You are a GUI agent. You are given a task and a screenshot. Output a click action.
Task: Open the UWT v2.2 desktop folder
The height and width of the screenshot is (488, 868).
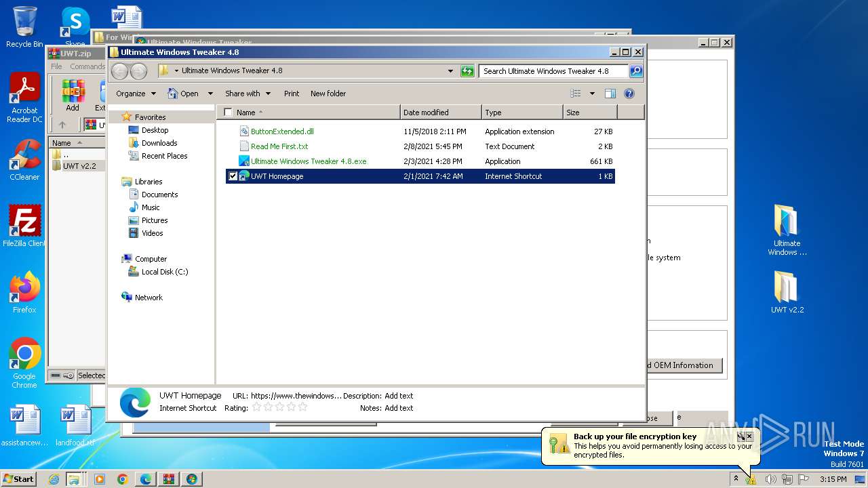click(787, 292)
